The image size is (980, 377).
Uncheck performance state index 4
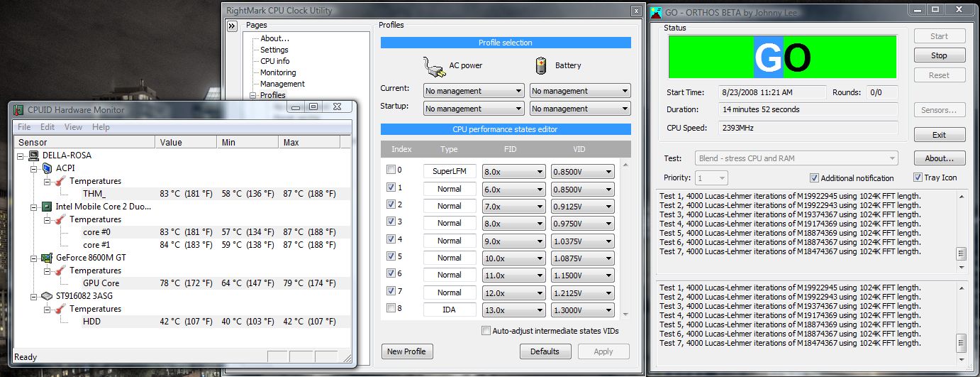pyautogui.click(x=391, y=239)
